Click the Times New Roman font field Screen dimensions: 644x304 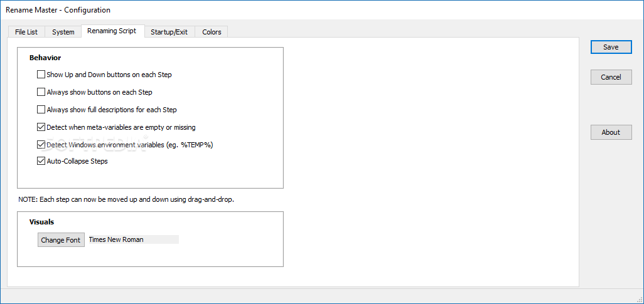pyautogui.click(x=134, y=239)
